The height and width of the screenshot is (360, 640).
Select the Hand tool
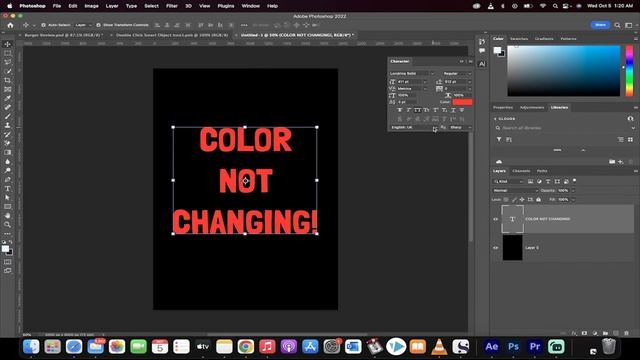(7, 216)
